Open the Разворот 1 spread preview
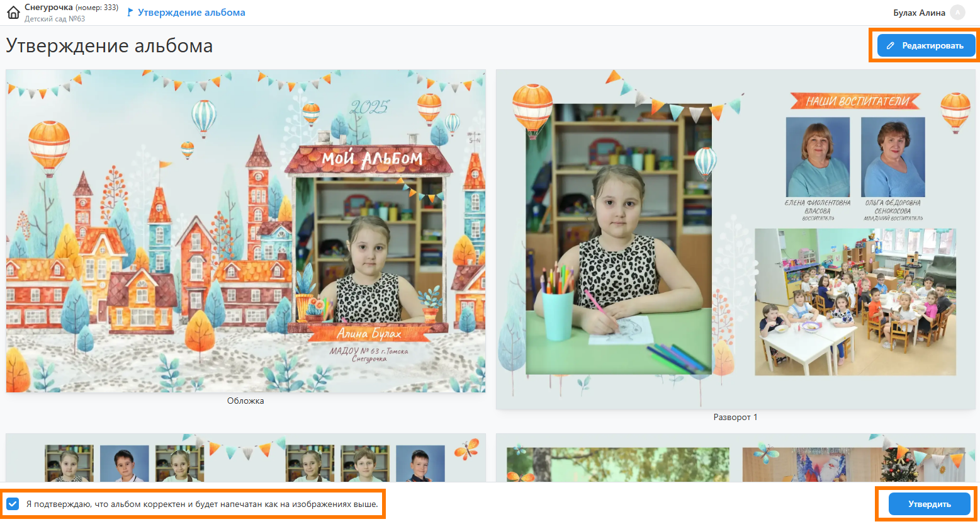 tap(735, 239)
